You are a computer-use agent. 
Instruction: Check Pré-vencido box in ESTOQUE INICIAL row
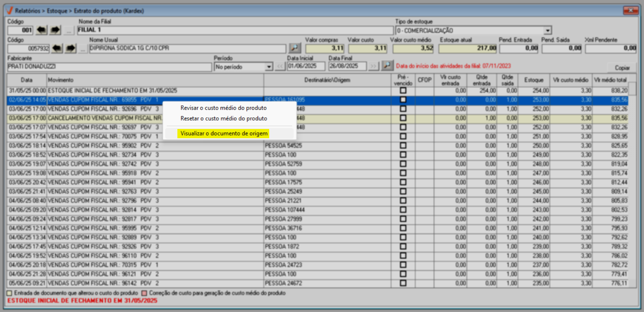(x=403, y=90)
